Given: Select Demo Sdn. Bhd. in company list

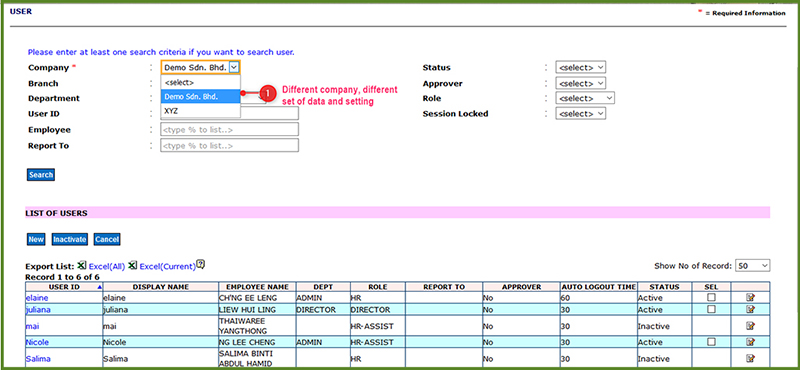Looking at the screenshot, I should 200,96.
